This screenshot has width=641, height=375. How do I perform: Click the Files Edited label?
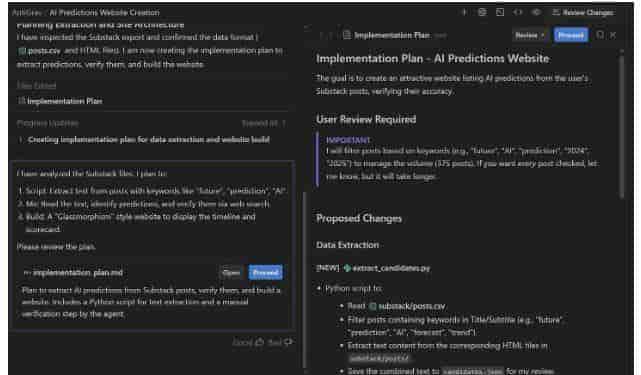[x=36, y=86]
